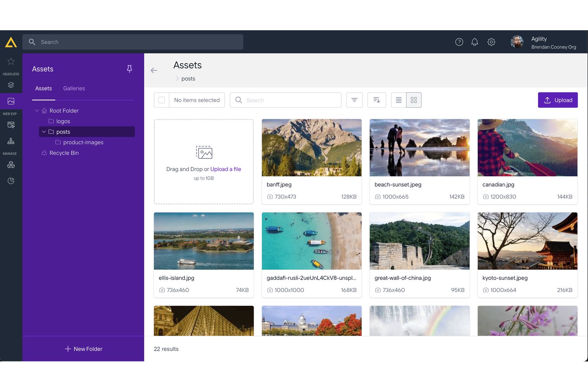This screenshot has height=392, width=588.
Task: Click the Agility logo icon
Action: coord(11,42)
